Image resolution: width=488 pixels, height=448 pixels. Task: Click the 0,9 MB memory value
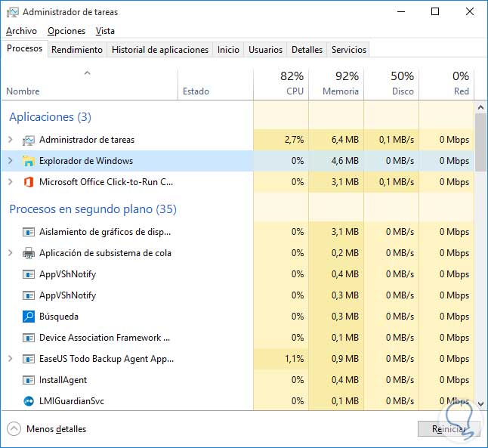point(345,359)
